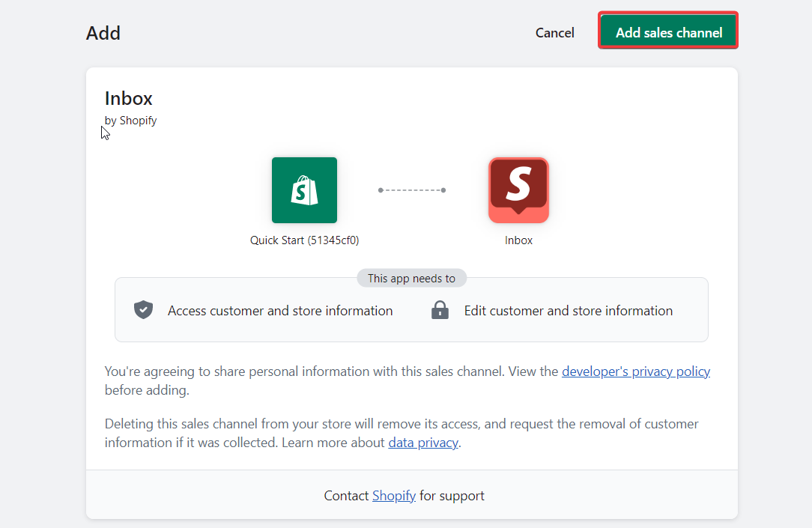Click Cancel to dismiss adding Inbox

(554, 33)
